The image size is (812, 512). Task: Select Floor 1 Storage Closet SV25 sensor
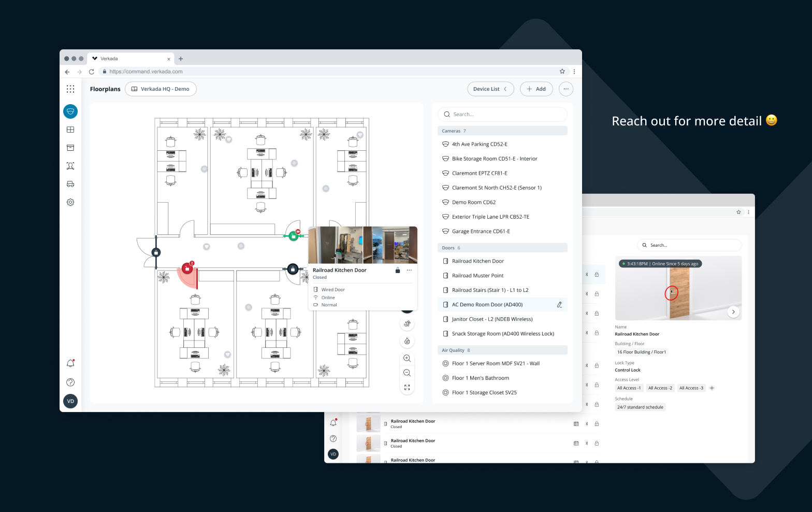pos(502,393)
